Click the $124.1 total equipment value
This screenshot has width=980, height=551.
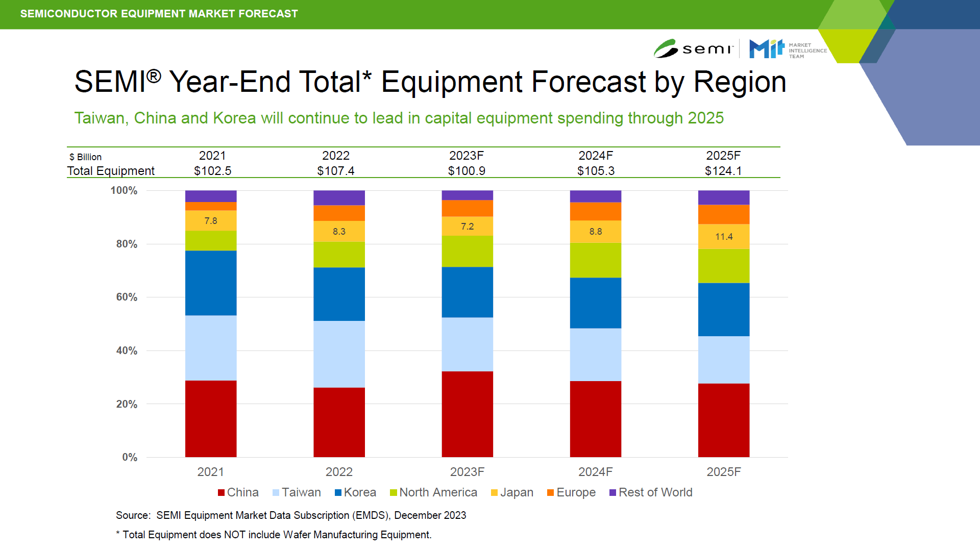pos(724,171)
